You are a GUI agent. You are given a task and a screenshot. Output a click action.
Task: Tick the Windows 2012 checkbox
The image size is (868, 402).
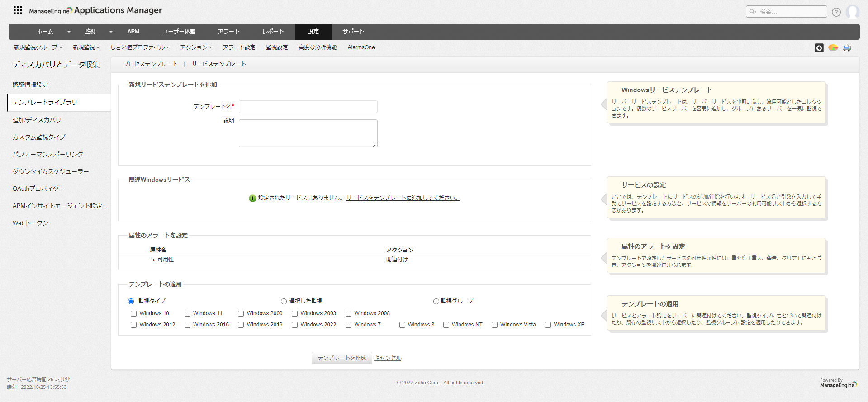(x=133, y=325)
